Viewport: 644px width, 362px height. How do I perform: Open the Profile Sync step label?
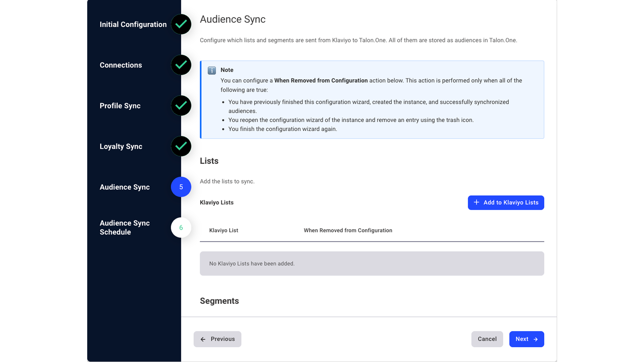point(120,106)
